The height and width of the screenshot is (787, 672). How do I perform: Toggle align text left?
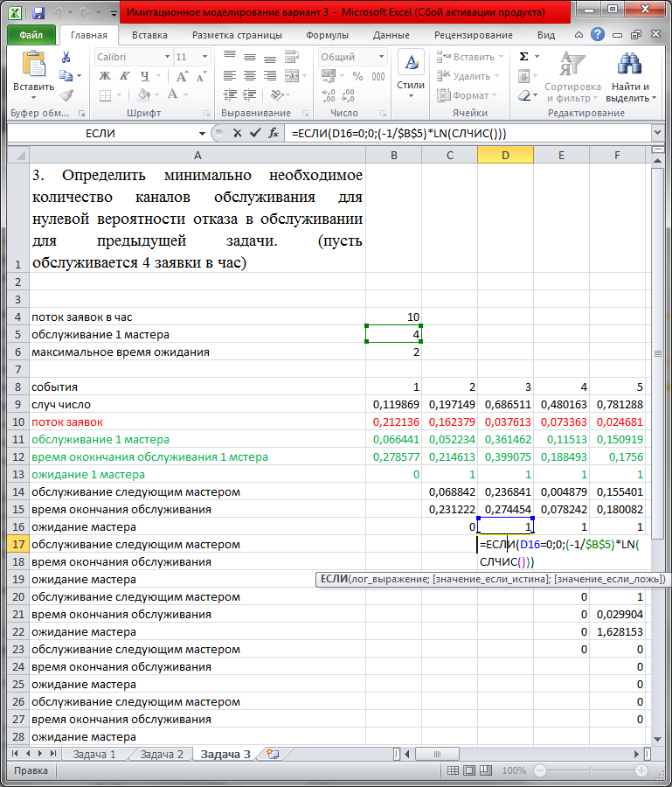[x=230, y=76]
